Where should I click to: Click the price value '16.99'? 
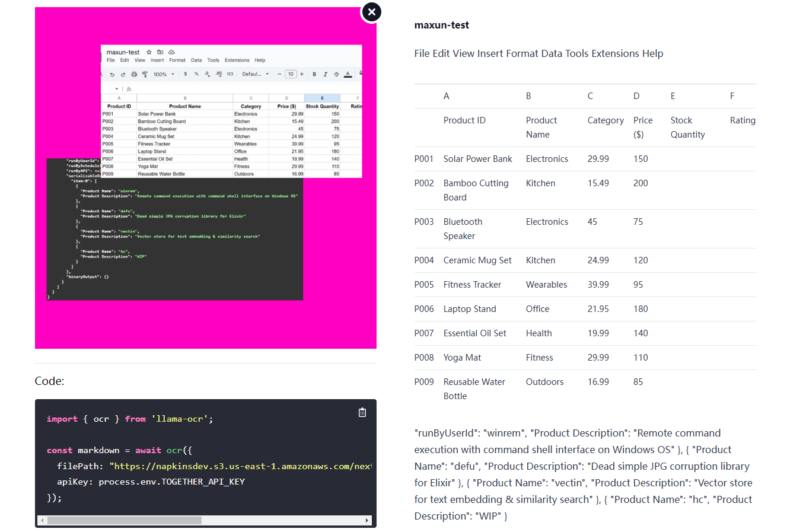[598, 382]
